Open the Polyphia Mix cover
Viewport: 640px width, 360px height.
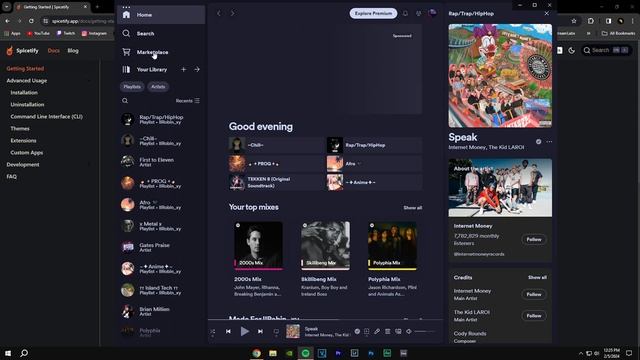click(392, 245)
